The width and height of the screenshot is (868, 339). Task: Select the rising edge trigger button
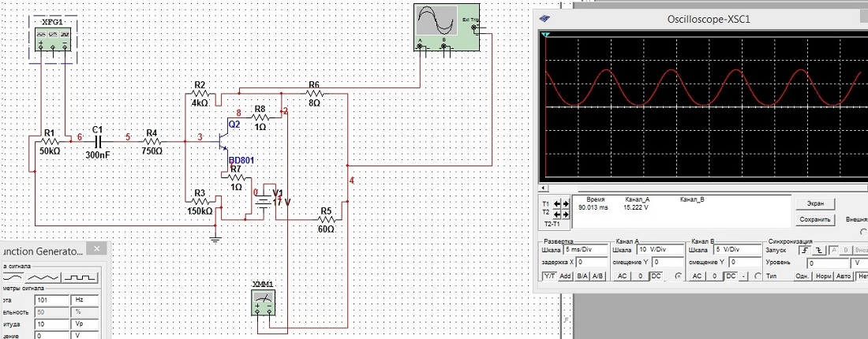click(806, 250)
